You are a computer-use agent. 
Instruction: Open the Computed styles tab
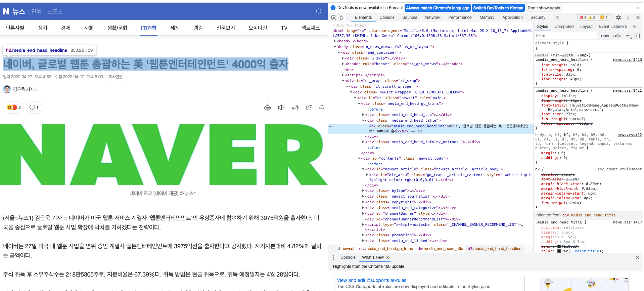point(564,27)
